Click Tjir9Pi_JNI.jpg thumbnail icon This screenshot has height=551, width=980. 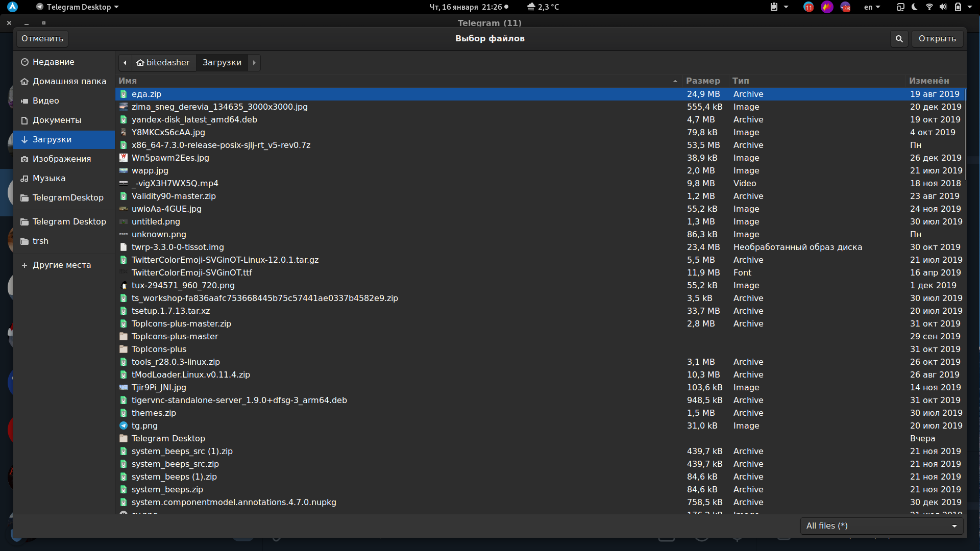tap(123, 387)
